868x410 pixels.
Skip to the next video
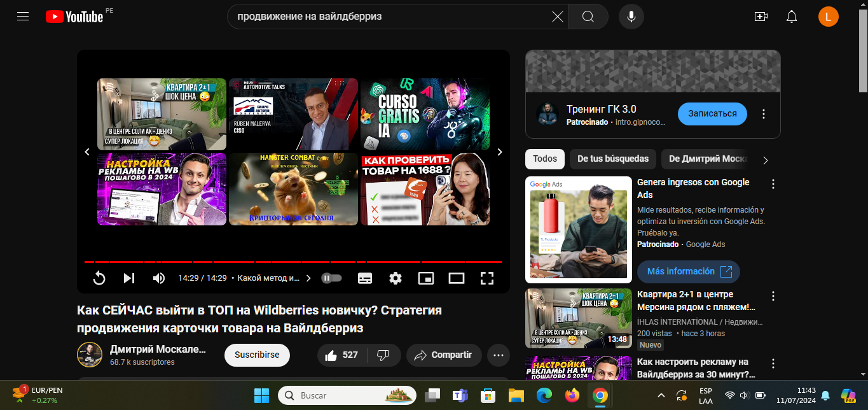click(129, 278)
